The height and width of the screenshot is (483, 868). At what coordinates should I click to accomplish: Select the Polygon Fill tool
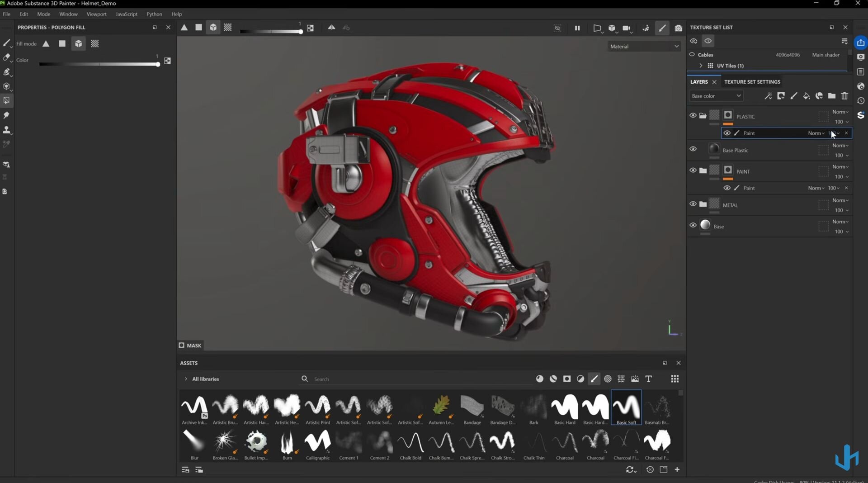tap(6, 100)
